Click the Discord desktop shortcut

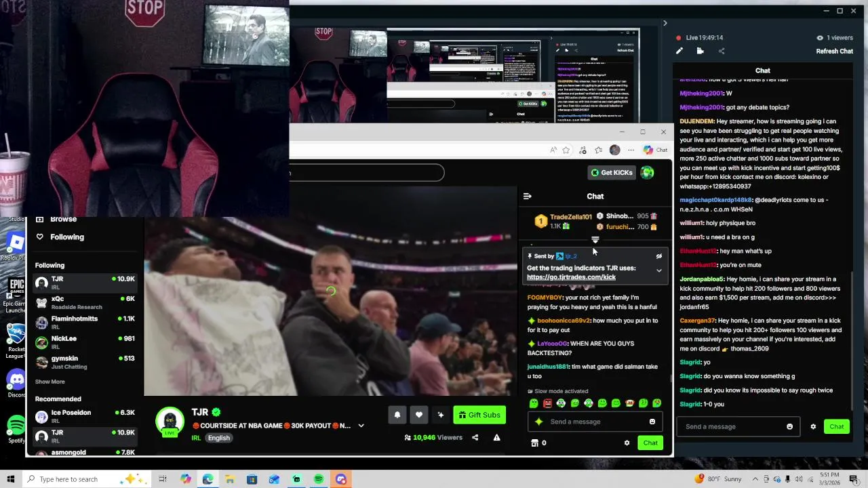click(16, 383)
